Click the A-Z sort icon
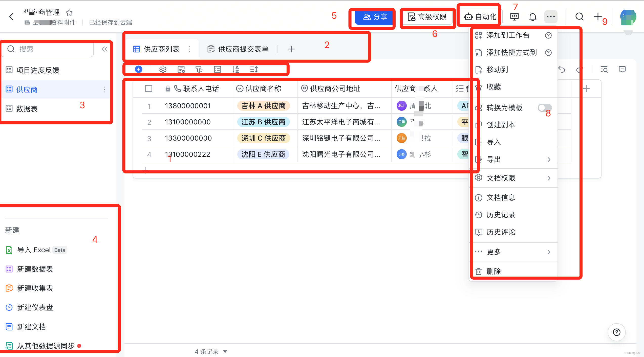This screenshot has width=644, height=357. (236, 69)
